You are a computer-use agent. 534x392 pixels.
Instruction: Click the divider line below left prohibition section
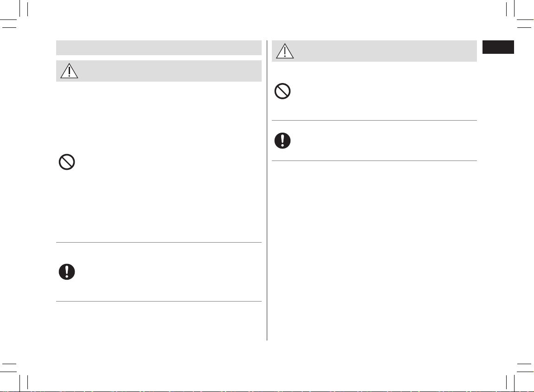point(159,243)
